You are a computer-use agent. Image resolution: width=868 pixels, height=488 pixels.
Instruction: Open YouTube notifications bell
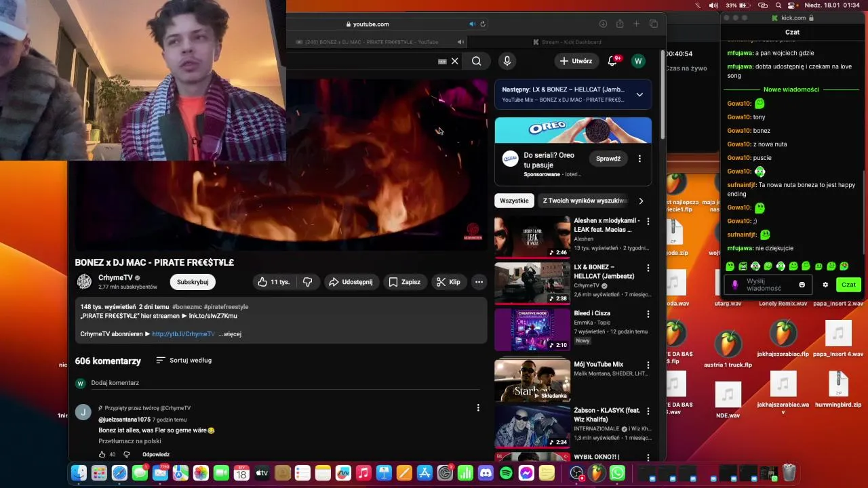click(612, 61)
